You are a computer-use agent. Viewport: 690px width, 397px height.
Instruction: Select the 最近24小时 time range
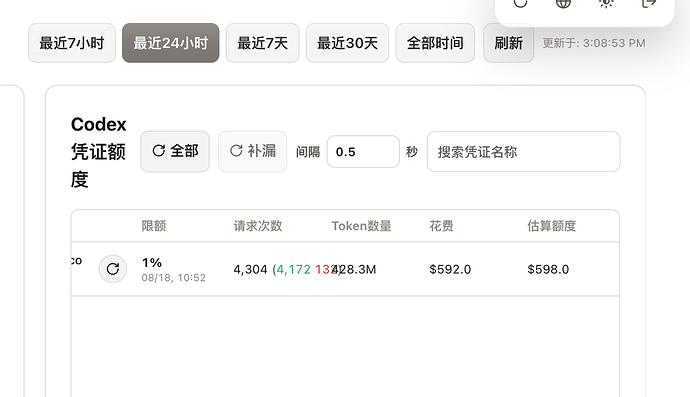click(x=171, y=43)
